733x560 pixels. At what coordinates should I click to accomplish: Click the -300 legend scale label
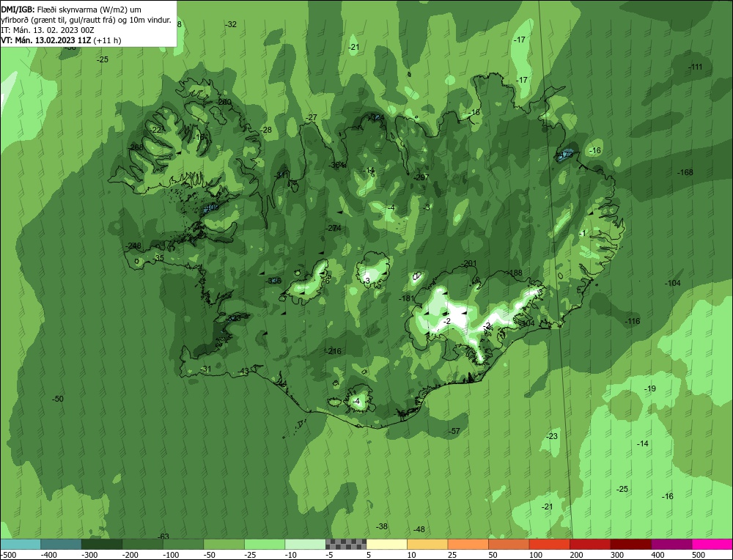[89, 555]
